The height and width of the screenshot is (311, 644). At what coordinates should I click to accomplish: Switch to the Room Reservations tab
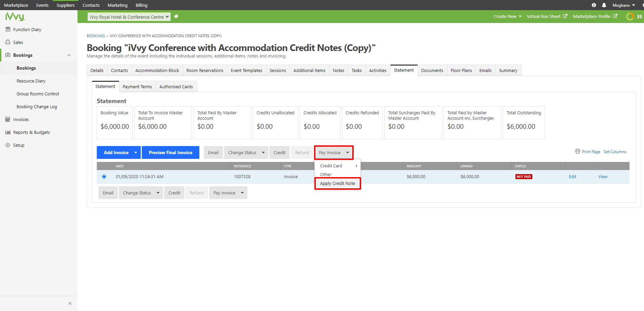[205, 70]
